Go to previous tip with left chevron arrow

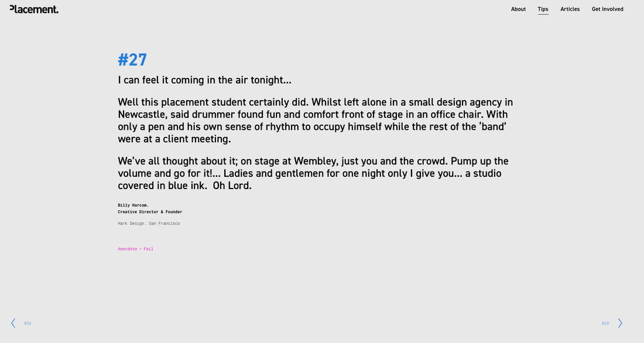(13, 323)
